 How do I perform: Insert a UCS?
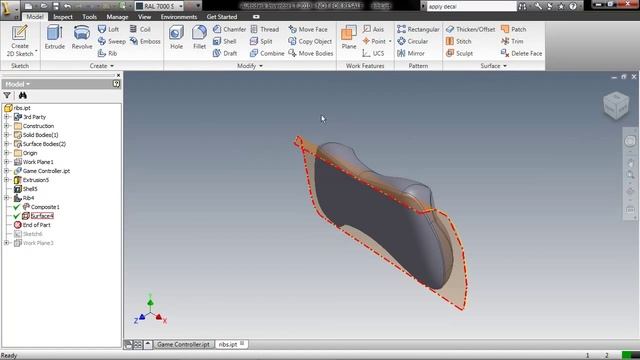373,53
